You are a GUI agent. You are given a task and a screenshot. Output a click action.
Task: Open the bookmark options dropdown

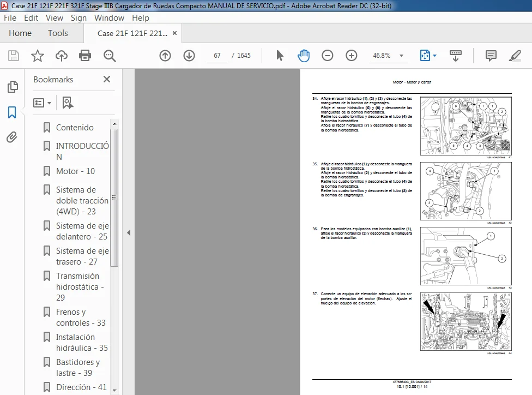(42, 103)
